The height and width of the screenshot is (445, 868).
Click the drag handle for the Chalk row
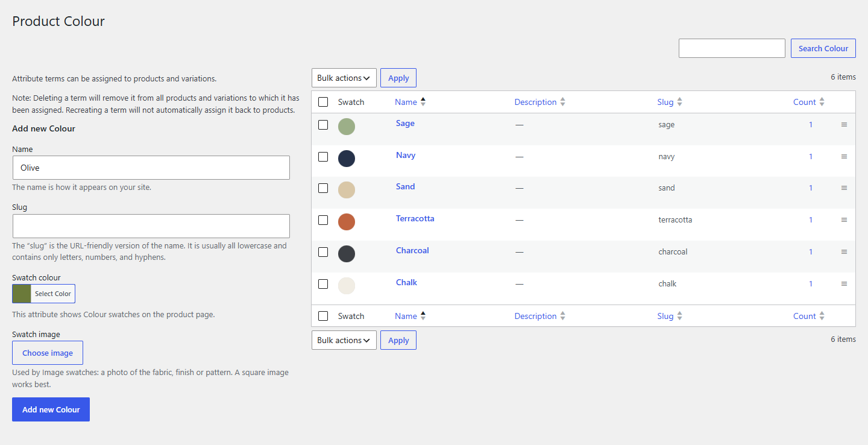click(844, 284)
